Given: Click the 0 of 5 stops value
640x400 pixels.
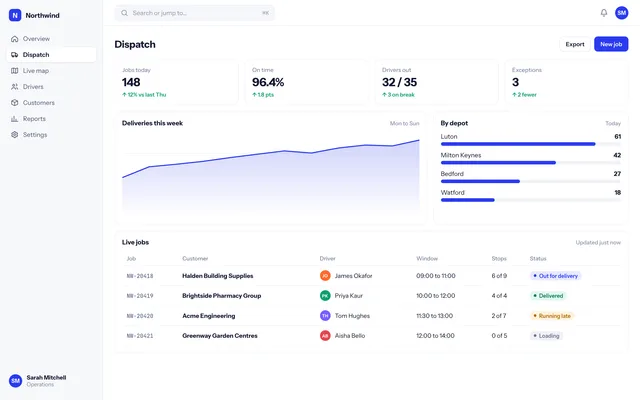Looking at the screenshot, I should pos(499,336).
